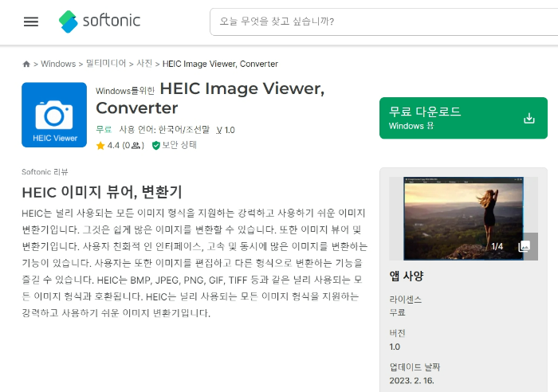Viewport: 558px width, 392px height.
Task: Click the 라이센스 label
Action: [405, 300]
